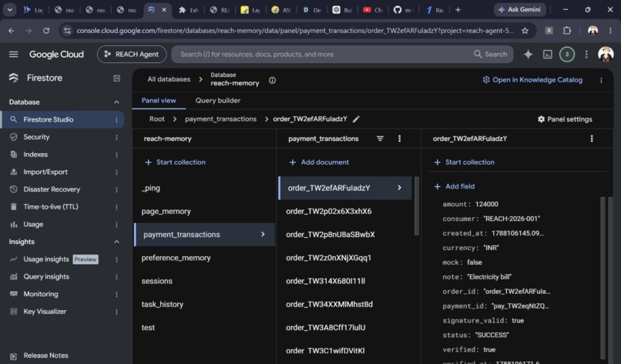Open browser extensions puzzle icon
The image size is (621, 364).
[567, 31]
